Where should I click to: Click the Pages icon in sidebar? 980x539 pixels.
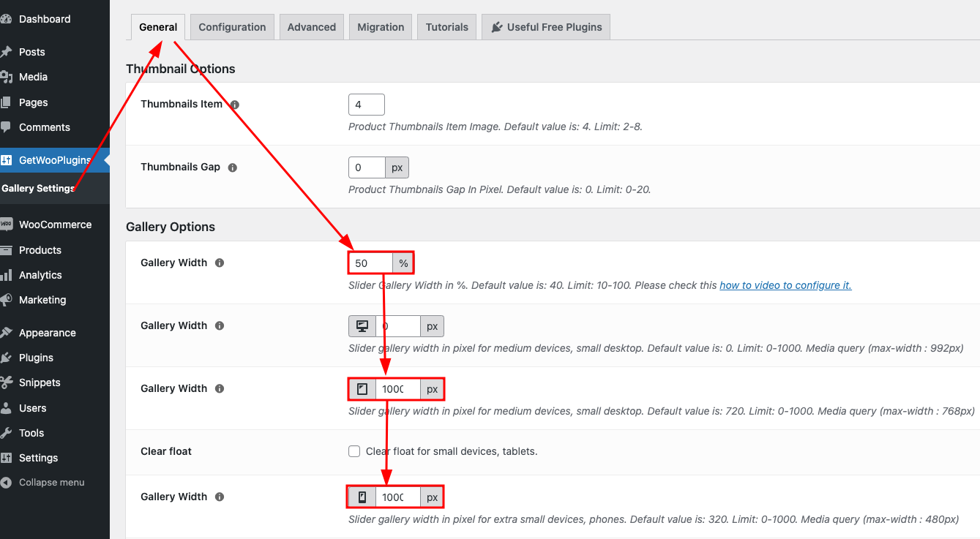coord(6,102)
